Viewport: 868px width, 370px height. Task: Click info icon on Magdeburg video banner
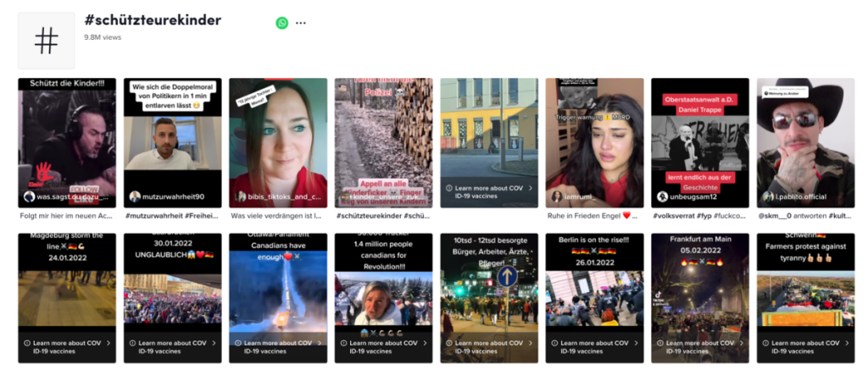click(27, 343)
